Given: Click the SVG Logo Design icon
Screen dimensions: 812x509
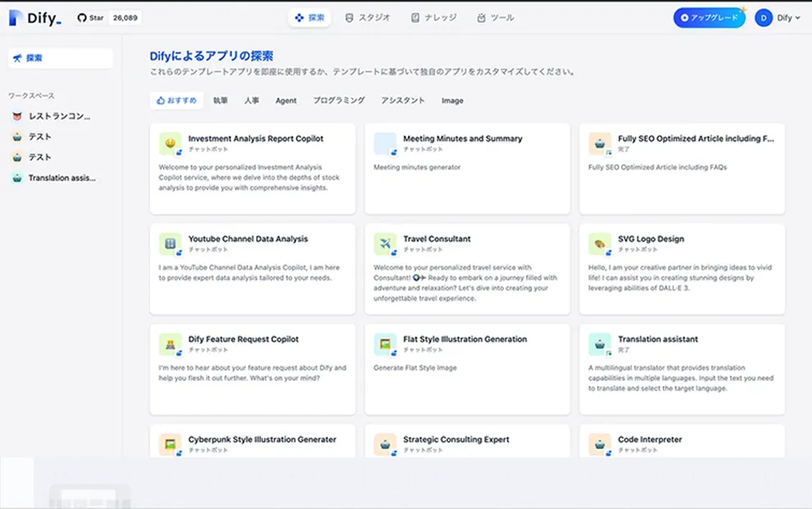Looking at the screenshot, I should (600, 244).
